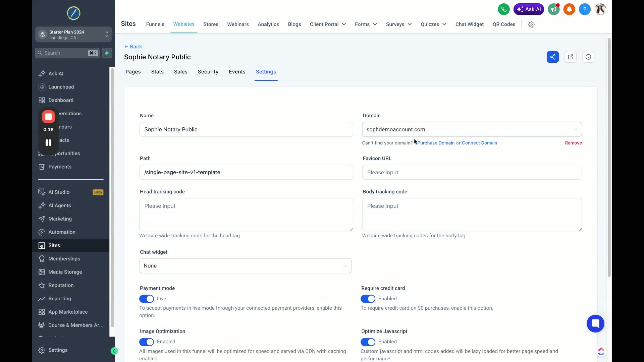The image size is (644, 362).
Task: Stop the screen recording
Action: pyautogui.click(x=48, y=117)
